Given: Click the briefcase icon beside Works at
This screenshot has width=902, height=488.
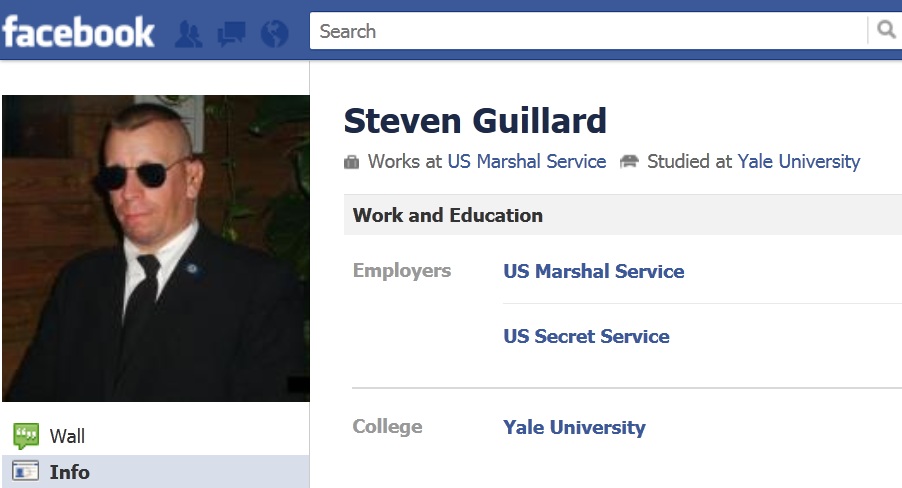Looking at the screenshot, I should click(351, 162).
